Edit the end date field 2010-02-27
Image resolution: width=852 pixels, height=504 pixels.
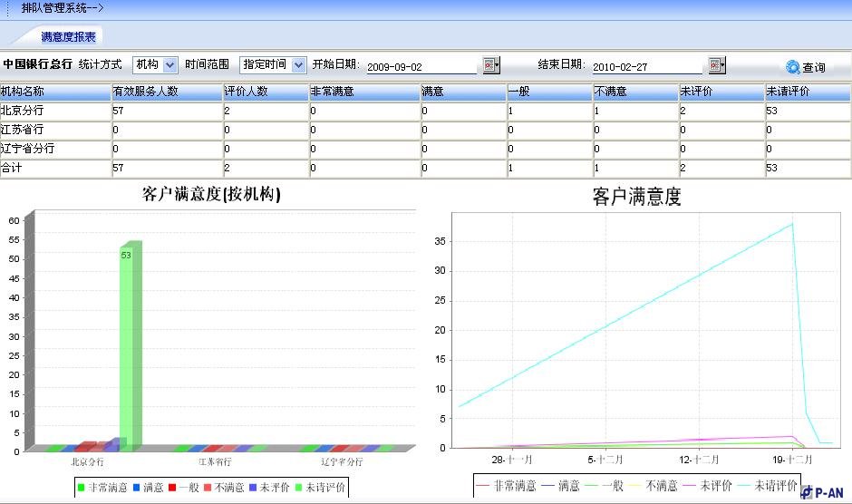click(x=647, y=67)
